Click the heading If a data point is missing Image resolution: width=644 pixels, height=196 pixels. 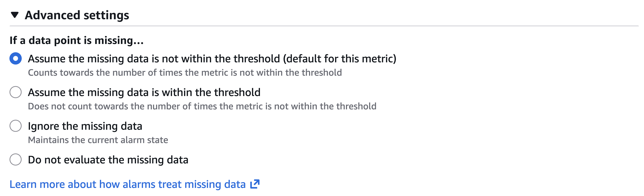point(76,40)
